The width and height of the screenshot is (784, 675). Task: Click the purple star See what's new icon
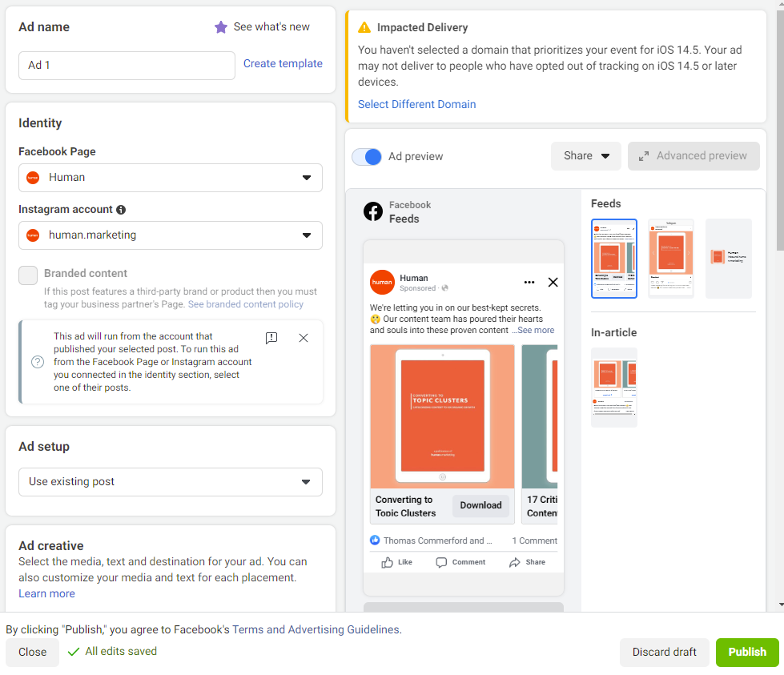point(220,27)
